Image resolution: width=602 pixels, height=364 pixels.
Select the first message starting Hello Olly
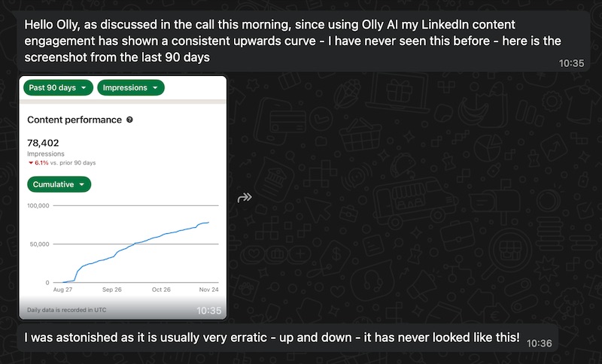pos(303,41)
